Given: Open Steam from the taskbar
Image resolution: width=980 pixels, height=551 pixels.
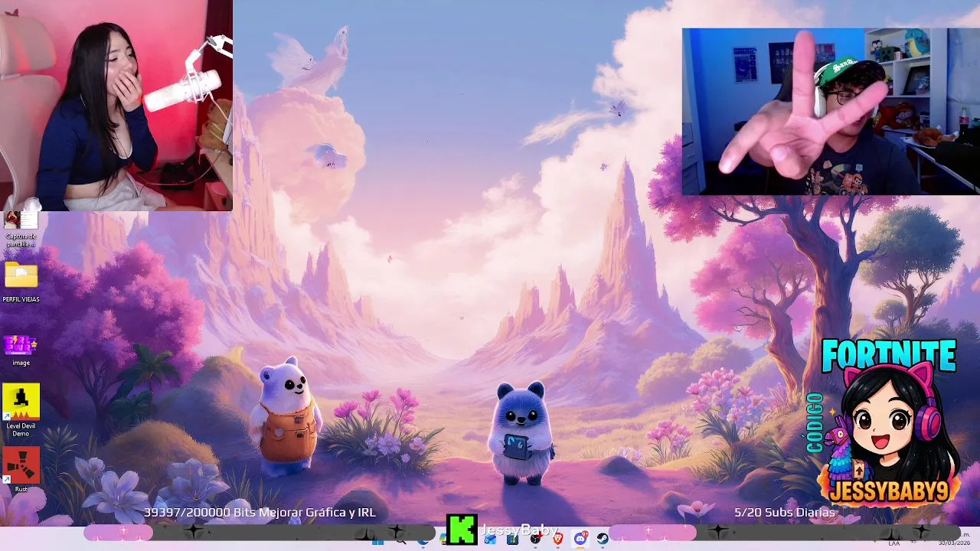Looking at the screenshot, I should coord(603,539).
